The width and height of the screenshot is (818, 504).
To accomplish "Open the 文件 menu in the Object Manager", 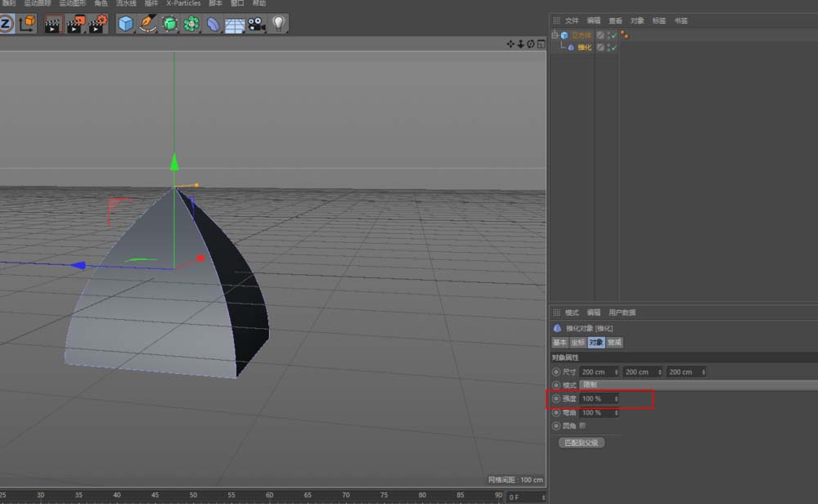I will coord(570,20).
